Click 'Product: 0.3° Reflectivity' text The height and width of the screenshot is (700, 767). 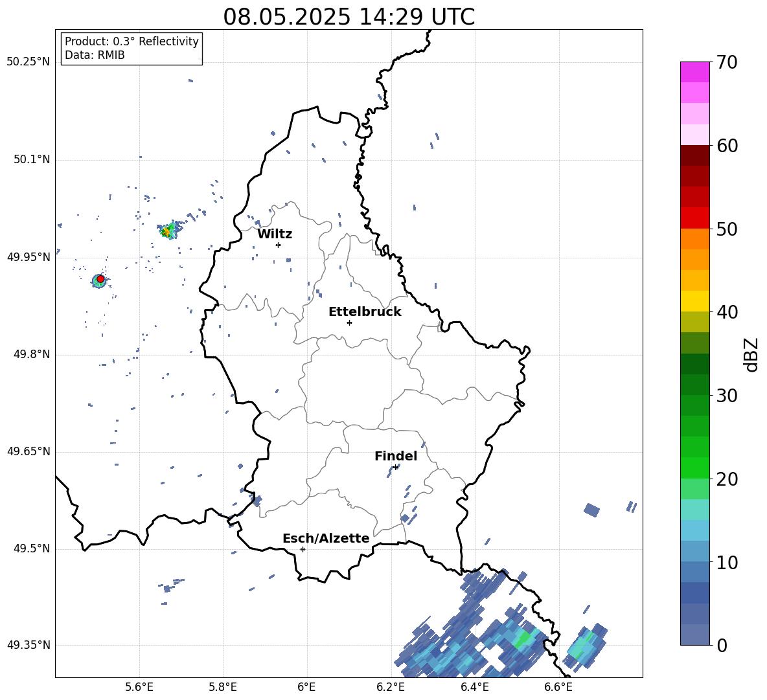coord(132,41)
